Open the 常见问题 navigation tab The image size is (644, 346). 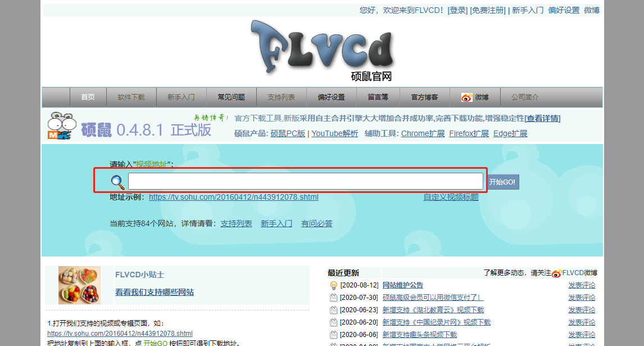(x=231, y=97)
